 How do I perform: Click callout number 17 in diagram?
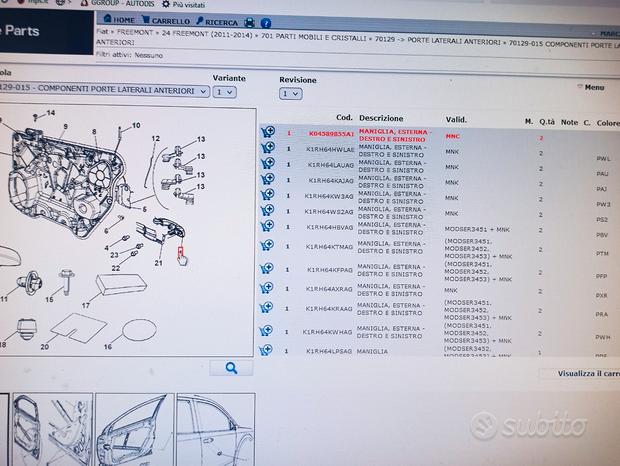(86, 305)
